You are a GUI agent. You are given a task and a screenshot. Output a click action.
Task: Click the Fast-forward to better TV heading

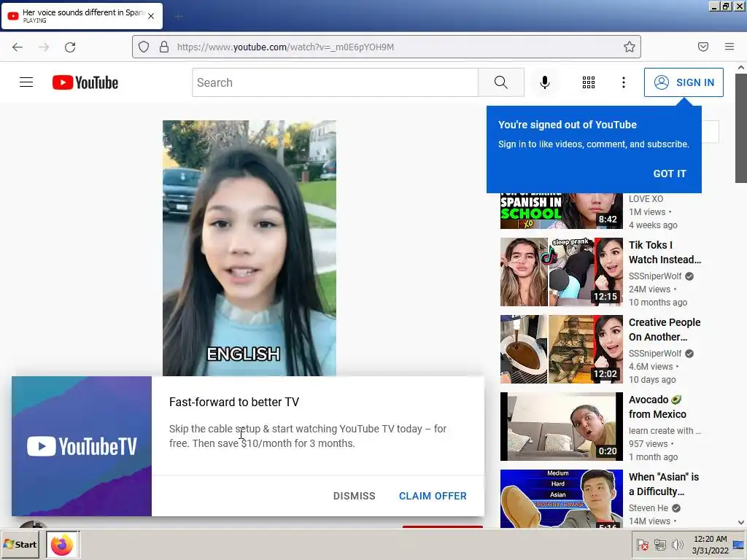pos(234,402)
